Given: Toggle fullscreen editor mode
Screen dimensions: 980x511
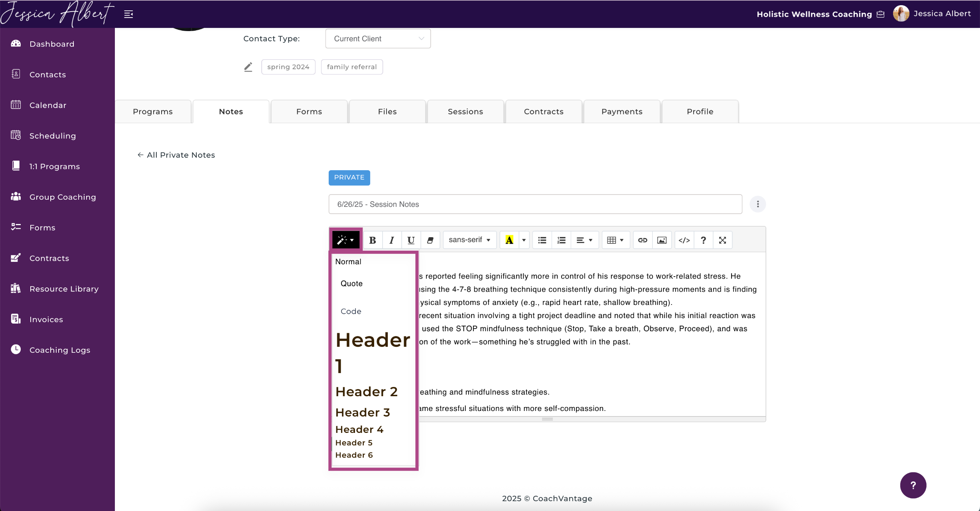Looking at the screenshot, I should 722,240.
